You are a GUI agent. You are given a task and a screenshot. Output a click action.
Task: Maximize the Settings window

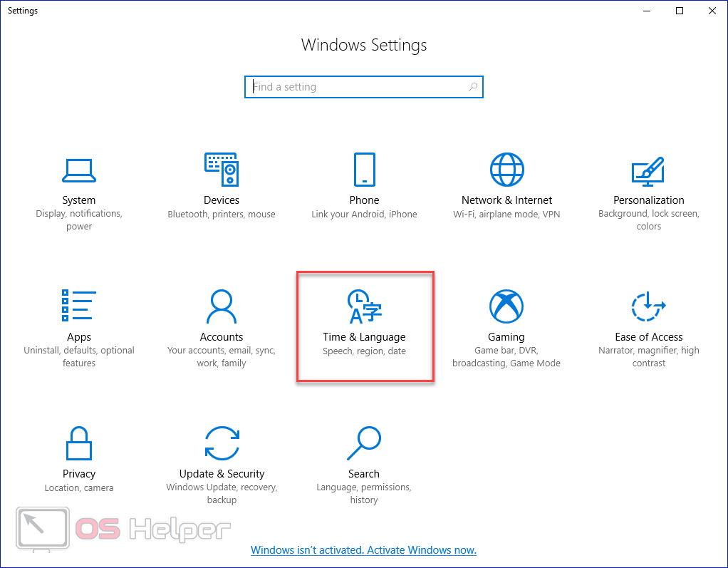(x=680, y=11)
